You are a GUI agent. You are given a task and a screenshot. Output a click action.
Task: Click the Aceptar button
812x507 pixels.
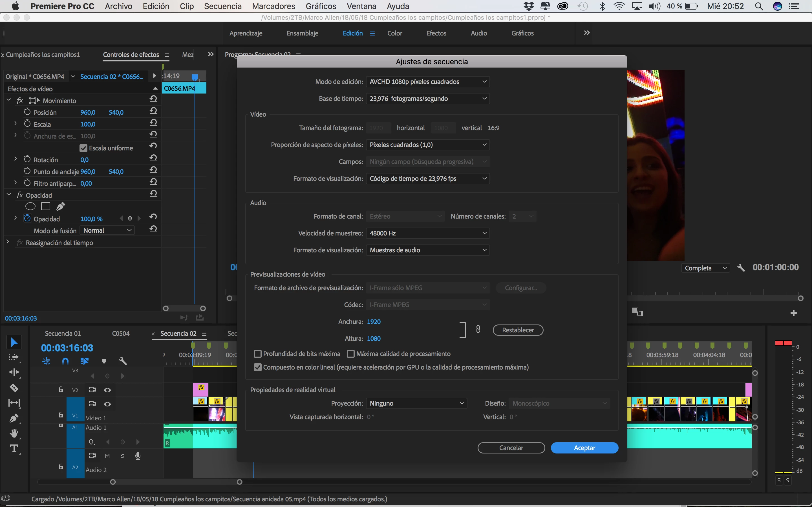pyautogui.click(x=584, y=448)
